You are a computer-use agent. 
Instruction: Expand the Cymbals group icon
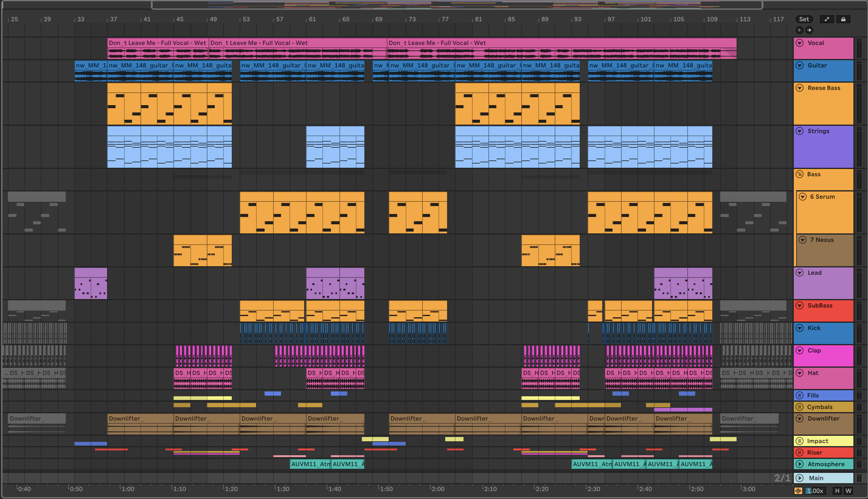[x=799, y=407]
